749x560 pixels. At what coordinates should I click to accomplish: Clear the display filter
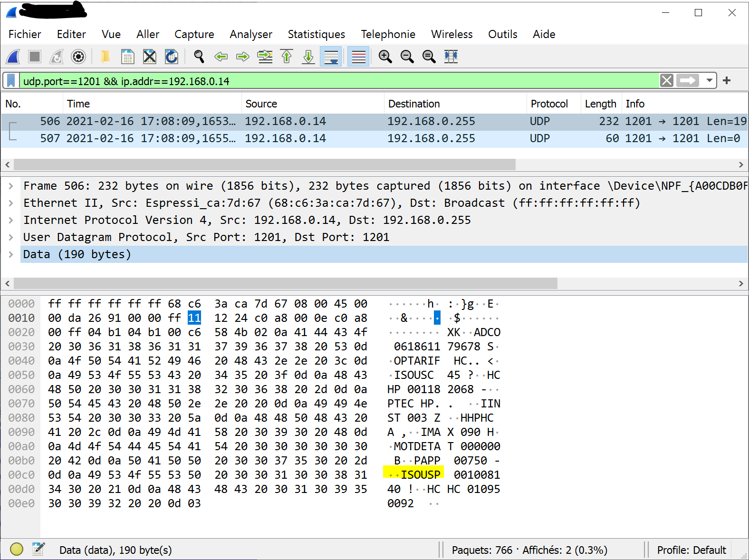pos(667,81)
